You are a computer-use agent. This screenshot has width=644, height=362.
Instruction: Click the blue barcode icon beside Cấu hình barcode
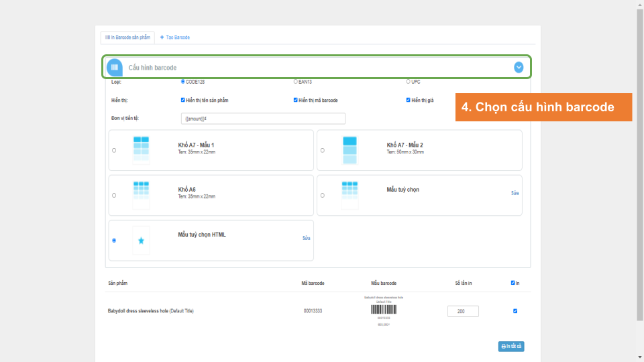point(115,67)
